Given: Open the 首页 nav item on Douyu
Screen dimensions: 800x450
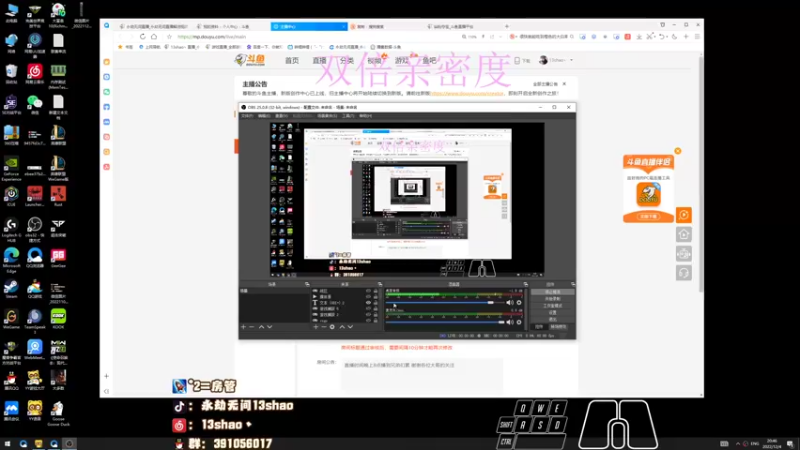Looking at the screenshot, I should [292, 60].
